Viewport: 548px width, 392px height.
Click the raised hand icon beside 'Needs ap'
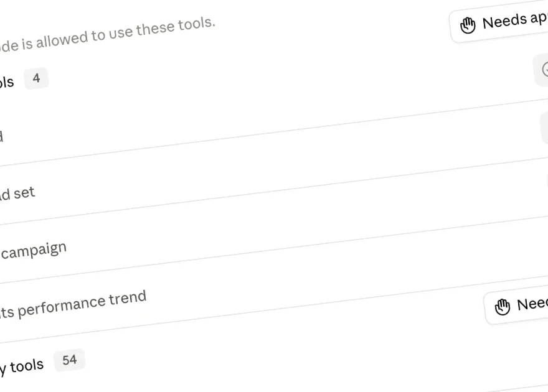coord(468,26)
